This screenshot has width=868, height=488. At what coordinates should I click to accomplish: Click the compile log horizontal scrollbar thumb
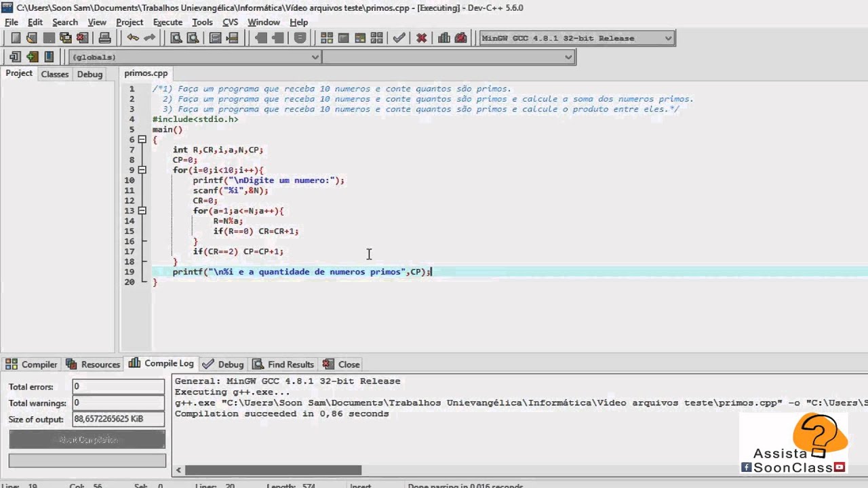273,470
